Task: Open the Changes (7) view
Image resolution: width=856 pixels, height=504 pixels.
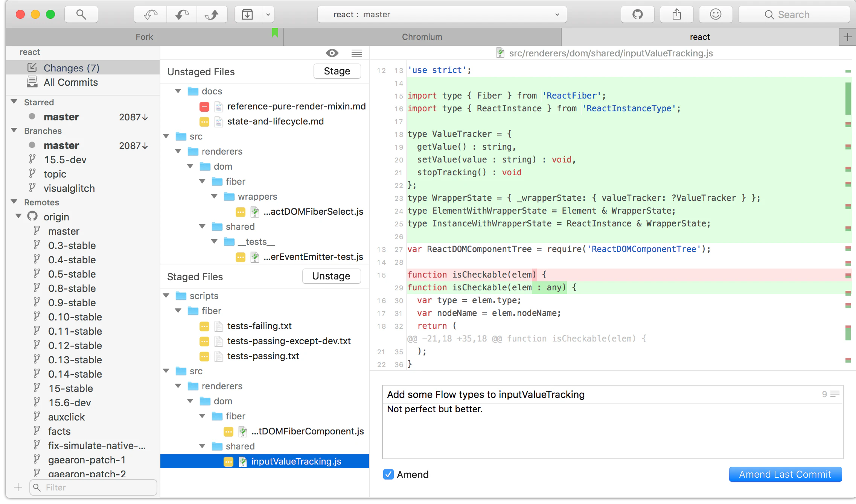Action: click(x=83, y=68)
